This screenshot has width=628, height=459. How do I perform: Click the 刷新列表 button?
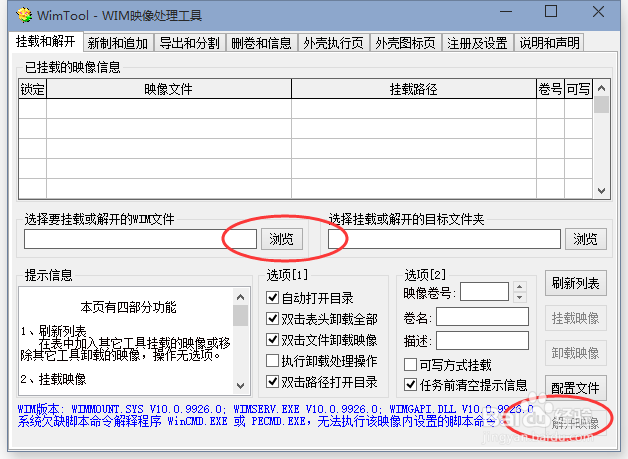tap(576, 283)
